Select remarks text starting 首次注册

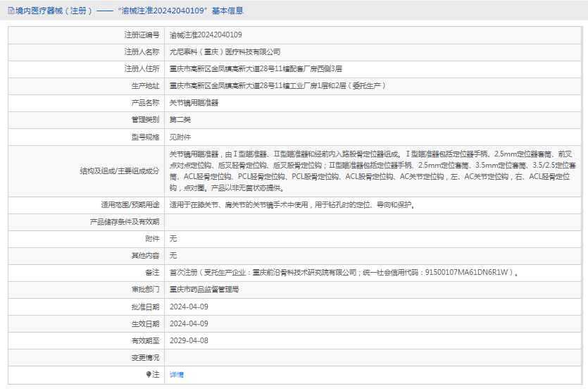(344, 273)
